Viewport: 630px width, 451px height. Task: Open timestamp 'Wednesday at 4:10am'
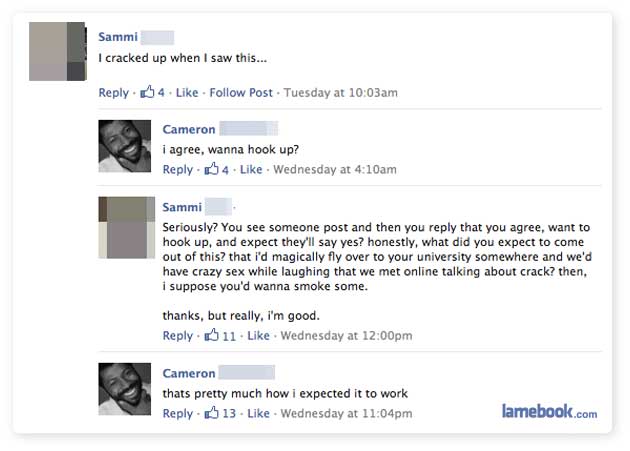click(x=334, y=170)
